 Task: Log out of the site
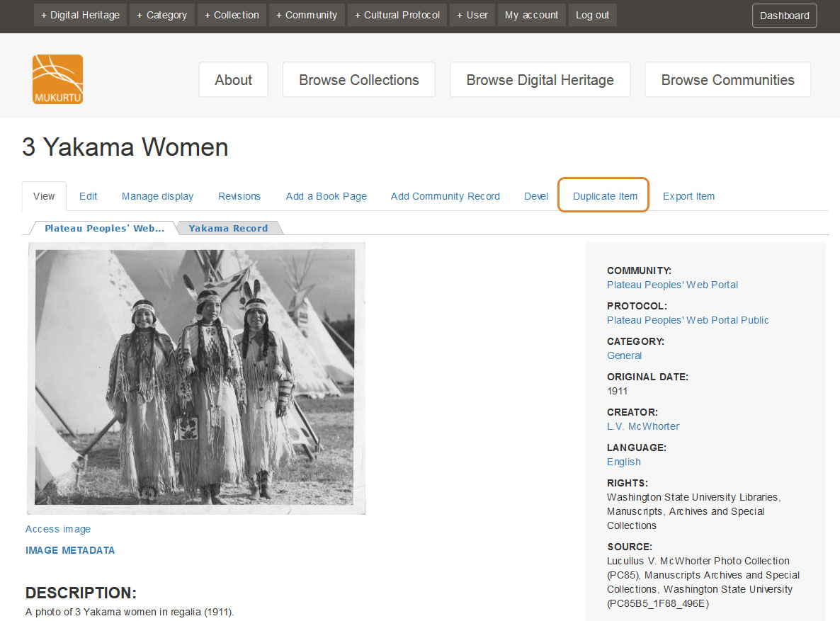(x=593, y=15)
